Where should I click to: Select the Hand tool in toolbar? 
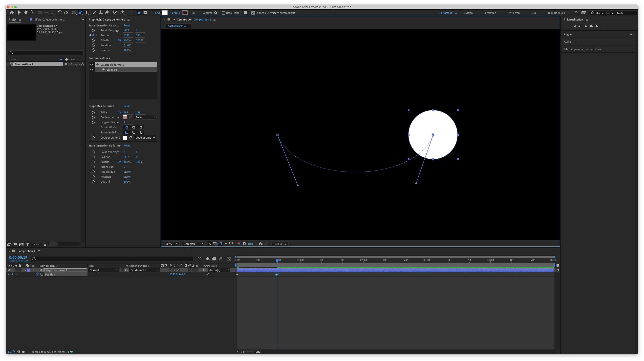tap(25, 13)
